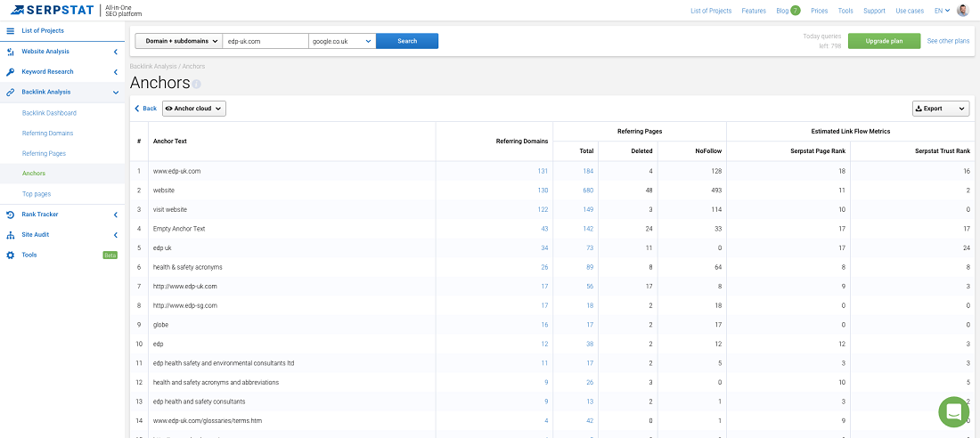
Task: Click the Backlink Analysis chain icon
Action: (x=10, y=92)
